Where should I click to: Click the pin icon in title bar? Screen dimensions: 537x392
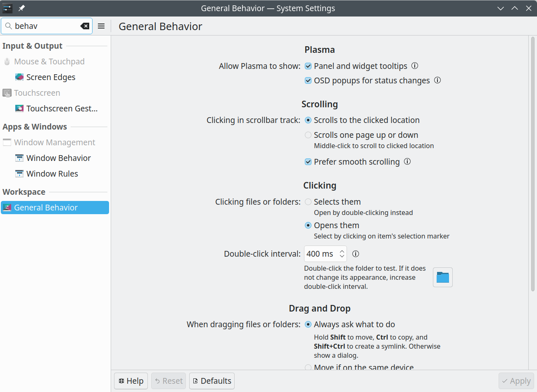coord(22,8)
